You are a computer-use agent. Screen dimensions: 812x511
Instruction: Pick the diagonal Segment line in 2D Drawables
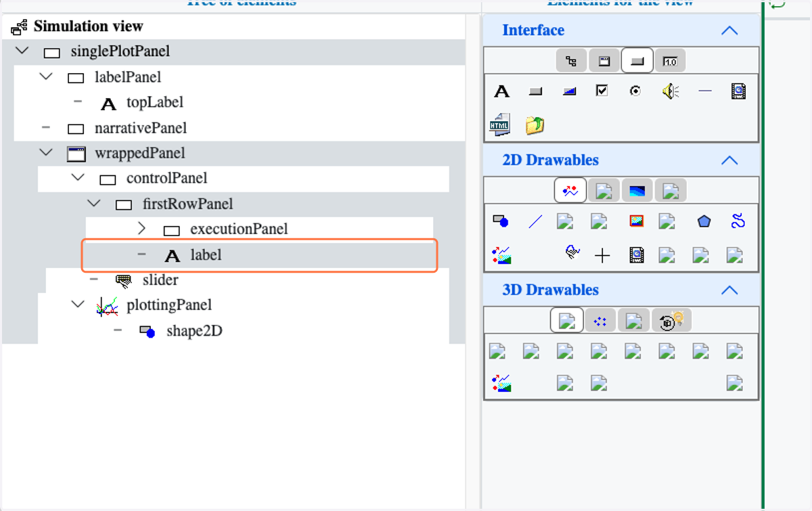(535, 221)
